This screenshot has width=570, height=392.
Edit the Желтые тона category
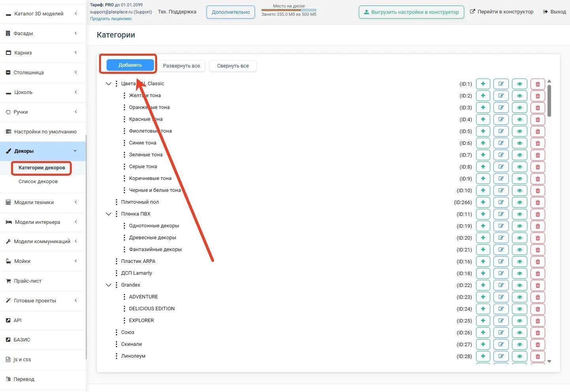[501, 96]
